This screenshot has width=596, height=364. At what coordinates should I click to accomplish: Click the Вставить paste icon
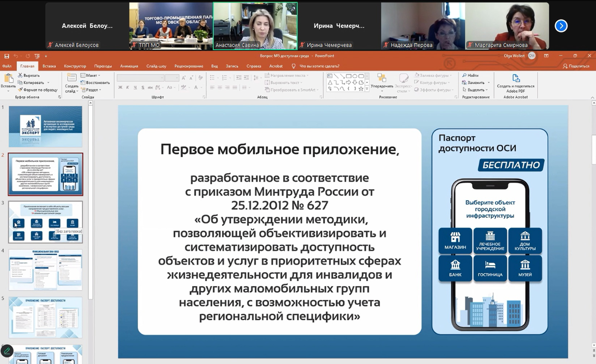click(8, 78)
